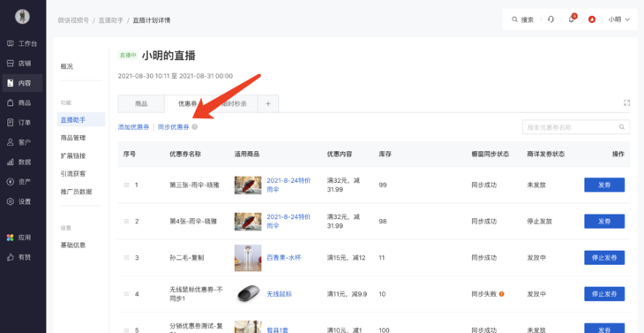
Task: Click the drag handle icon of row 1
Action: tap(126, 185)
